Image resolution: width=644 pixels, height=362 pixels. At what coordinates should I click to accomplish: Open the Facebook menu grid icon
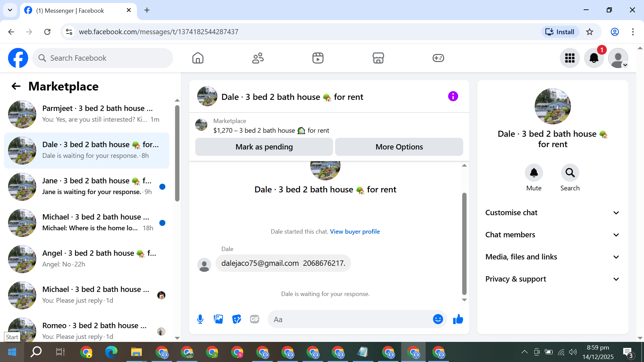570,58
